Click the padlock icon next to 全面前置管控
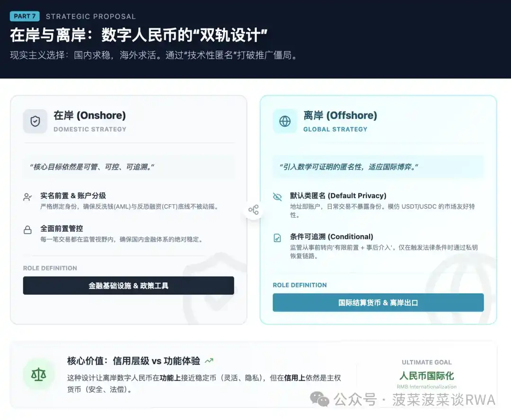 coord(28,230)
